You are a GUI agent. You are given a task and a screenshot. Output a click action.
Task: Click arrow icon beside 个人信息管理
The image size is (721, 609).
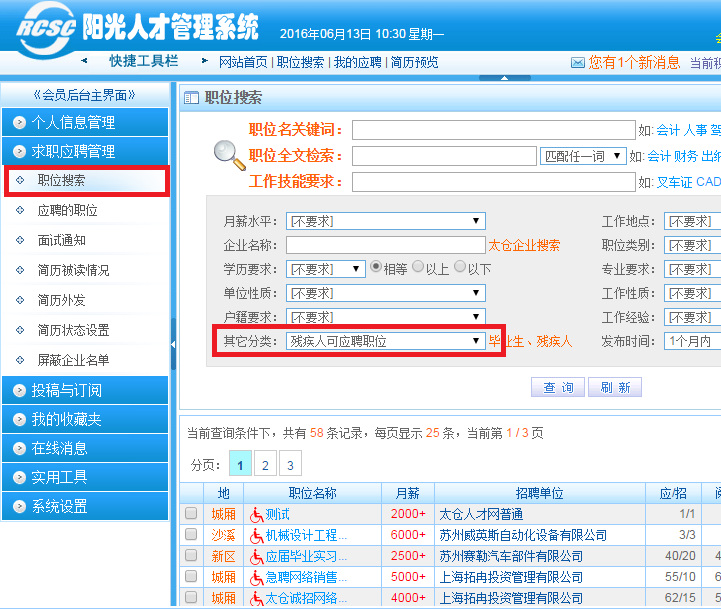[19, 123]
